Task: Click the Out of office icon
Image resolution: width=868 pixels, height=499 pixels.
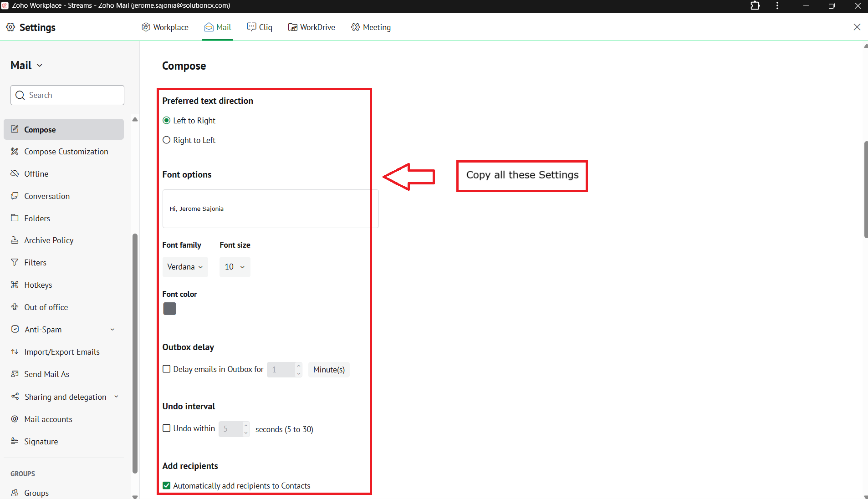Action: (15, 307)
